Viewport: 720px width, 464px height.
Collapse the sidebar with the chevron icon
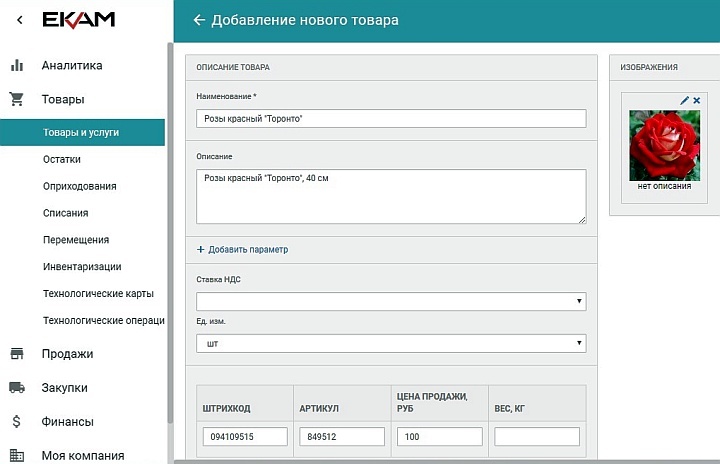pyautogui.click(x=19, y=20)
